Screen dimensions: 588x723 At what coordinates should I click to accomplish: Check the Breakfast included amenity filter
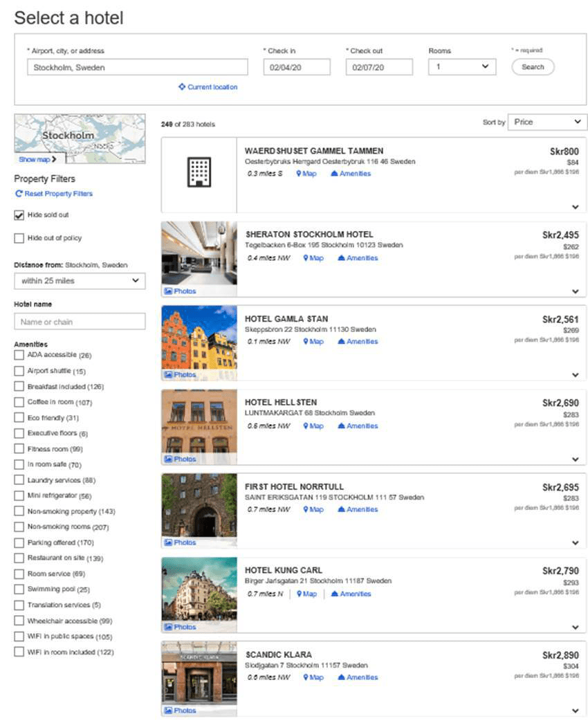(x=19, y=387)
